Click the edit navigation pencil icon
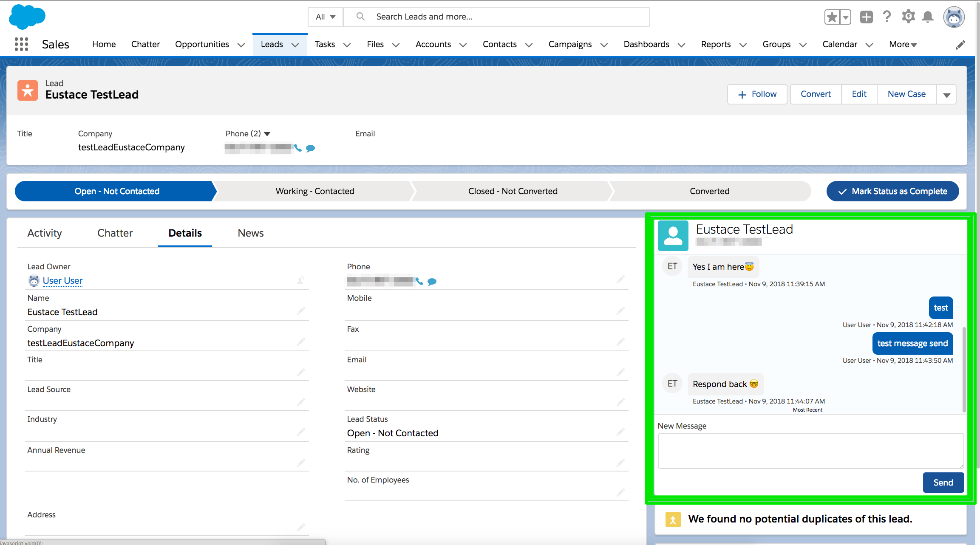Viewport: 980px width, 545px height. [x=960, y=45]
